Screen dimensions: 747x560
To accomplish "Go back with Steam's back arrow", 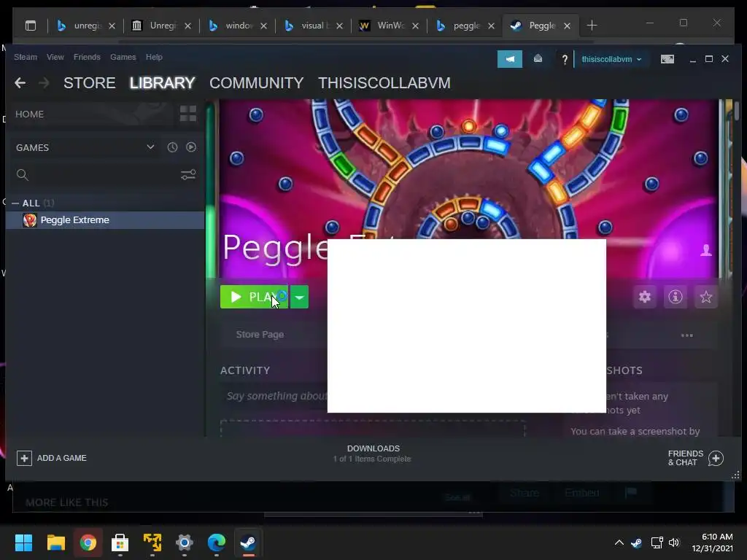I will 20,83.
